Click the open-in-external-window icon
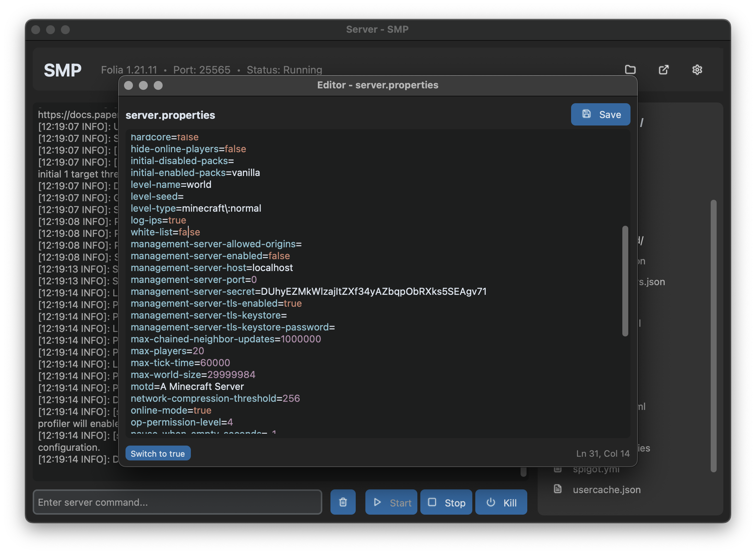 [x=664, y=69]
